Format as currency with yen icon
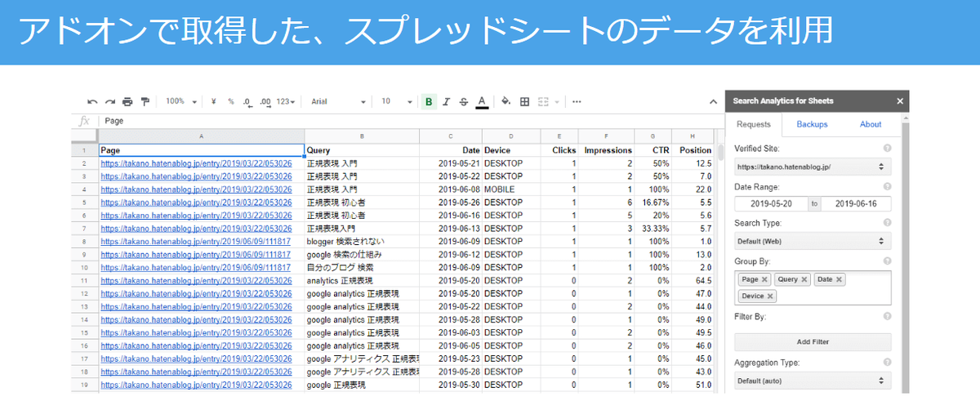 click(x=213, y=102)
